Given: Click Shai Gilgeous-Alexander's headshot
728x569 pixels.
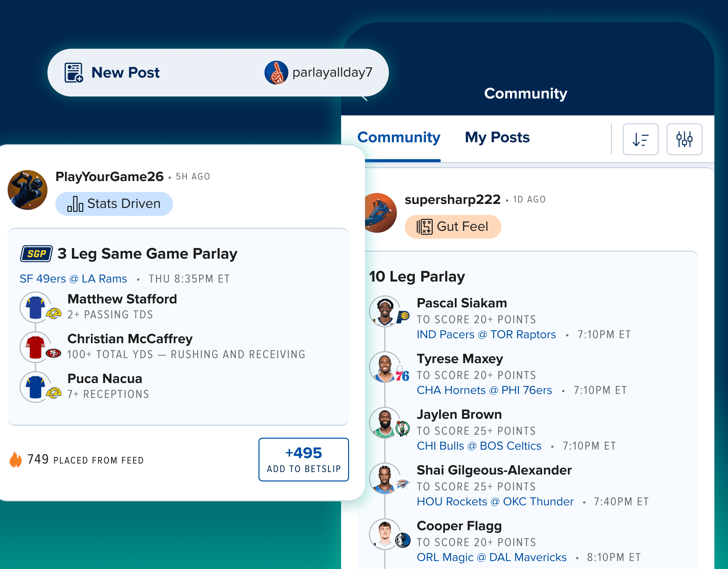Looking at the screenshot, I should (385, 478).
